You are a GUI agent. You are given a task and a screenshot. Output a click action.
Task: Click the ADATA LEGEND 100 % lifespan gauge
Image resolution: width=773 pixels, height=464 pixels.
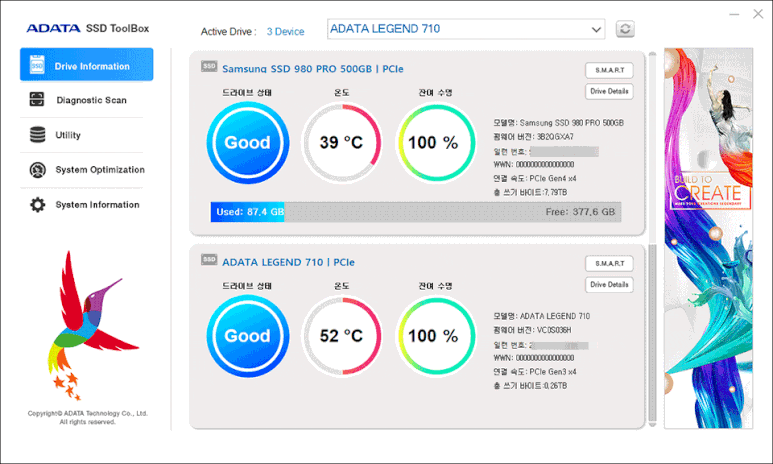435,336
